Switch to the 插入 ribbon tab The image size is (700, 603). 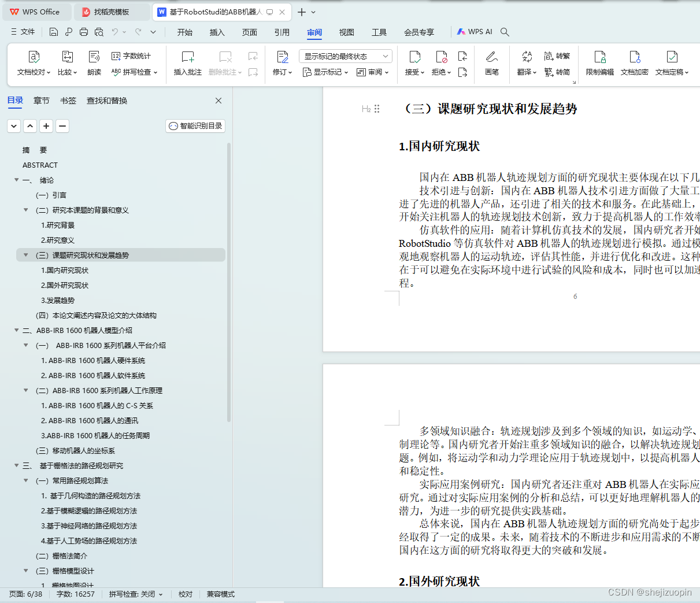[217, 32]
